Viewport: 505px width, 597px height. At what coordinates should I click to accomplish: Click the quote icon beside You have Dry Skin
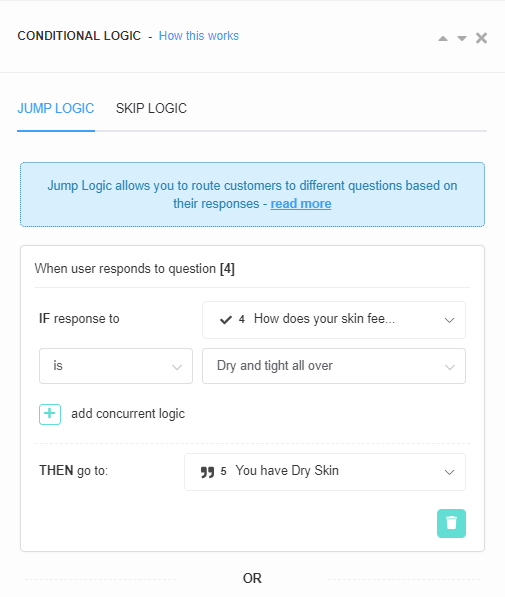(208, 472)
